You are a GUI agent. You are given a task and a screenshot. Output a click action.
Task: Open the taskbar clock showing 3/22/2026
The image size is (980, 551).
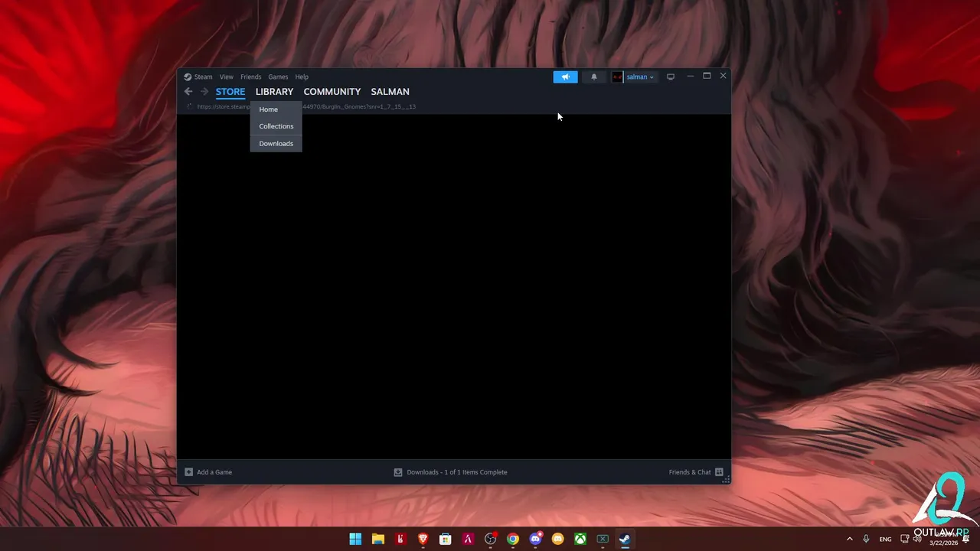pos(943,539)
